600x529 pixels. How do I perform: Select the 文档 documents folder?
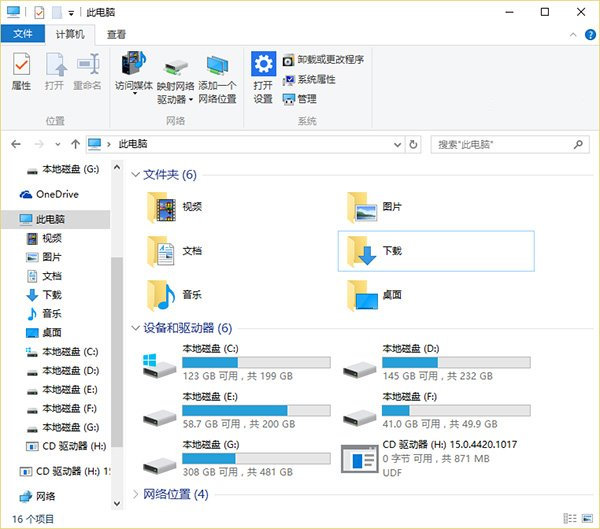[175, 251]
